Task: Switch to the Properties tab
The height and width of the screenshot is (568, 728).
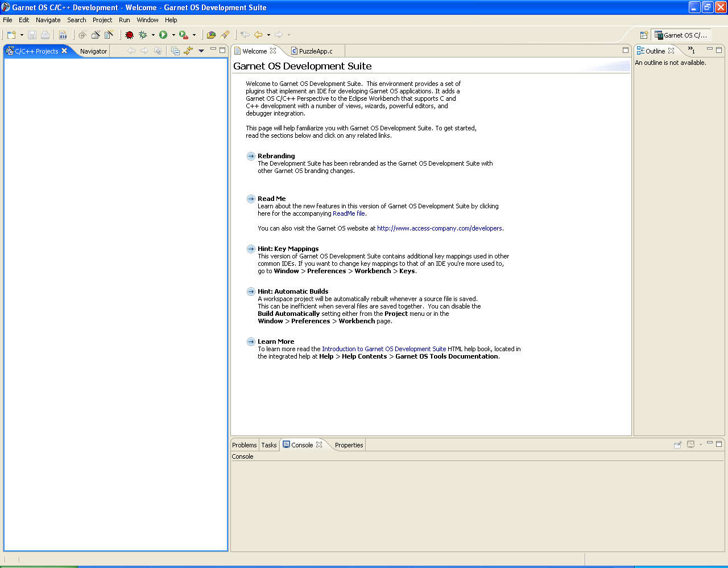Action: point(349,445)
